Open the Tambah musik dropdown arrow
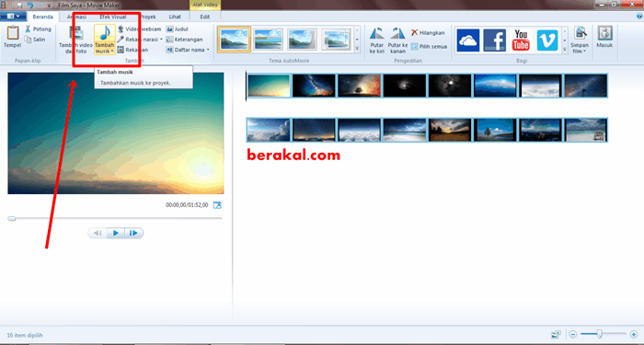 112,52
